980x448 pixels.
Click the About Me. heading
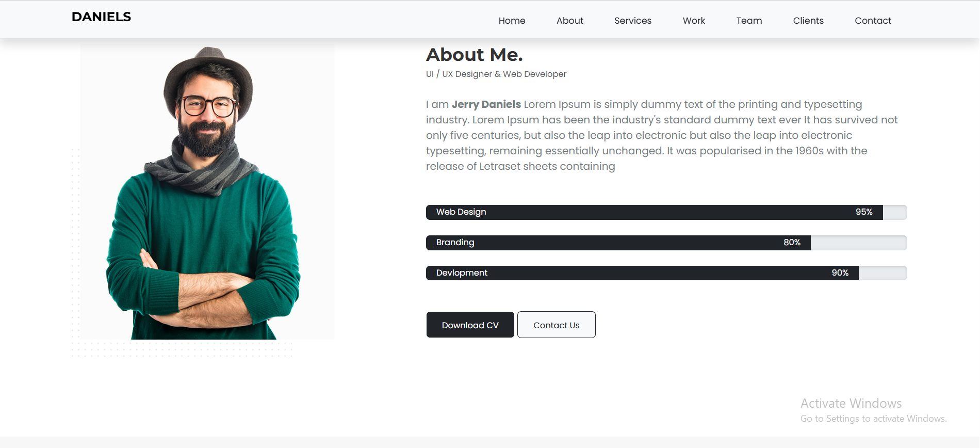click(x=474, y=55)
